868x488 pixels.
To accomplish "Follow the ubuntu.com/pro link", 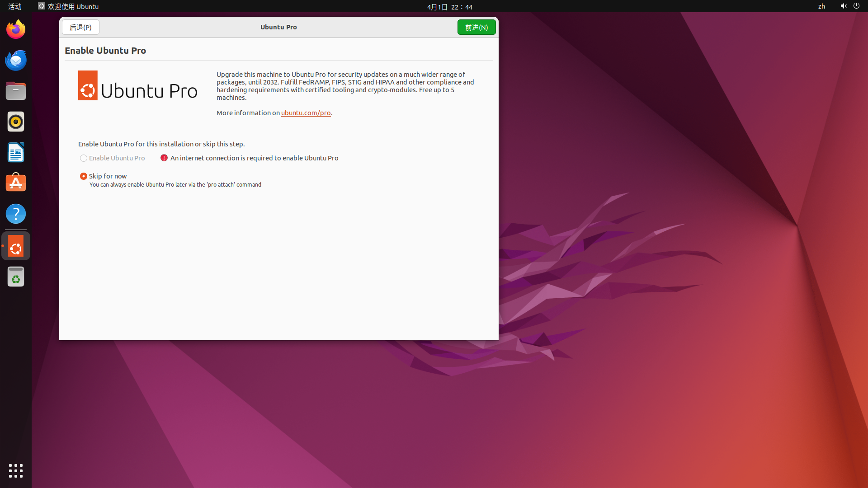I will tap(306, 113).
